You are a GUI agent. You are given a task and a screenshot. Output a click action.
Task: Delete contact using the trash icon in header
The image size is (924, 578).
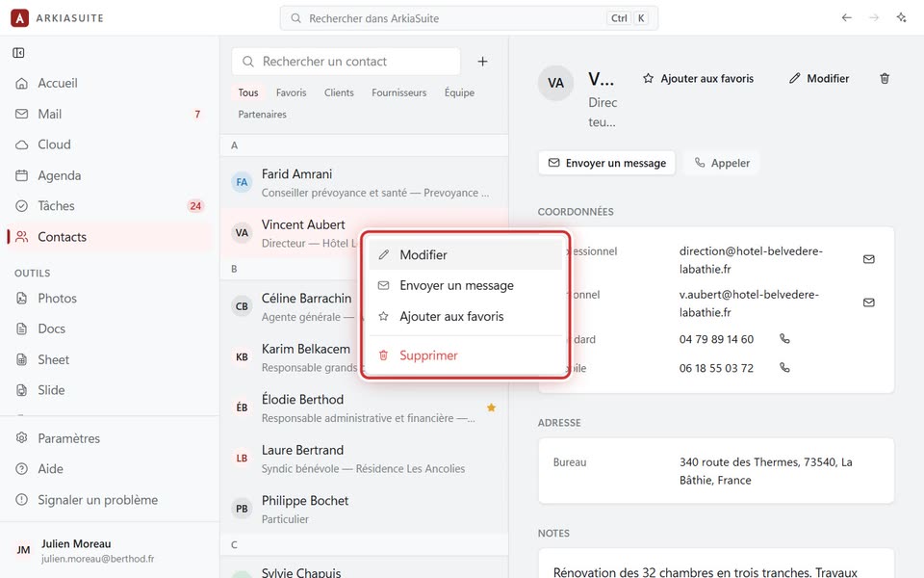coord(885,78)
